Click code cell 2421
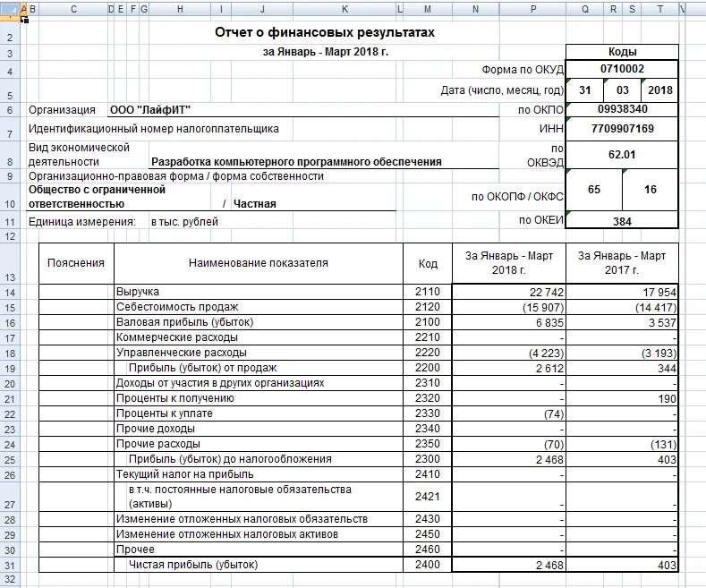Viewport: 706px width, 588px height. click(428, 497)
